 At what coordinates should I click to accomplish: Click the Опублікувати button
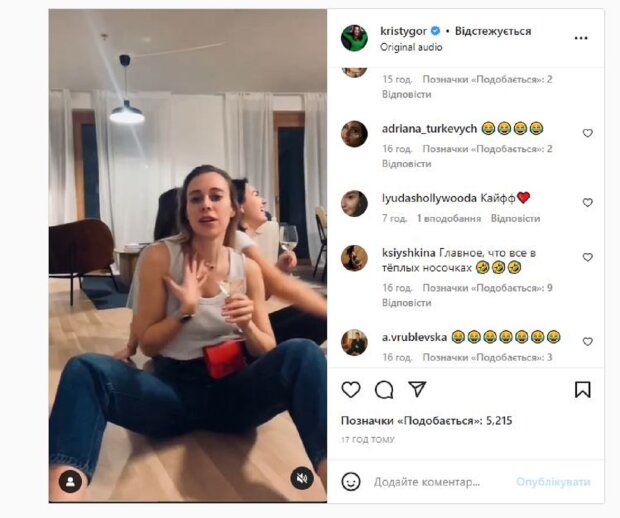tap(553, 482)
